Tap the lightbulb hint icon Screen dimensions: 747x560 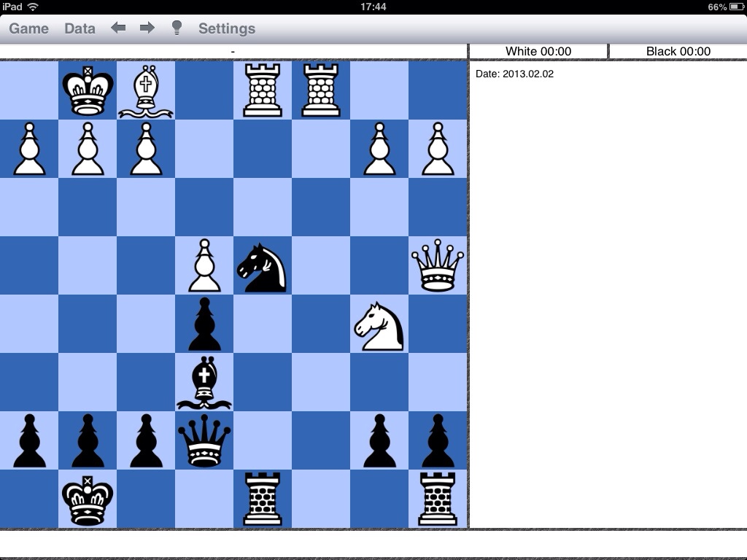(x=177, y=28)
